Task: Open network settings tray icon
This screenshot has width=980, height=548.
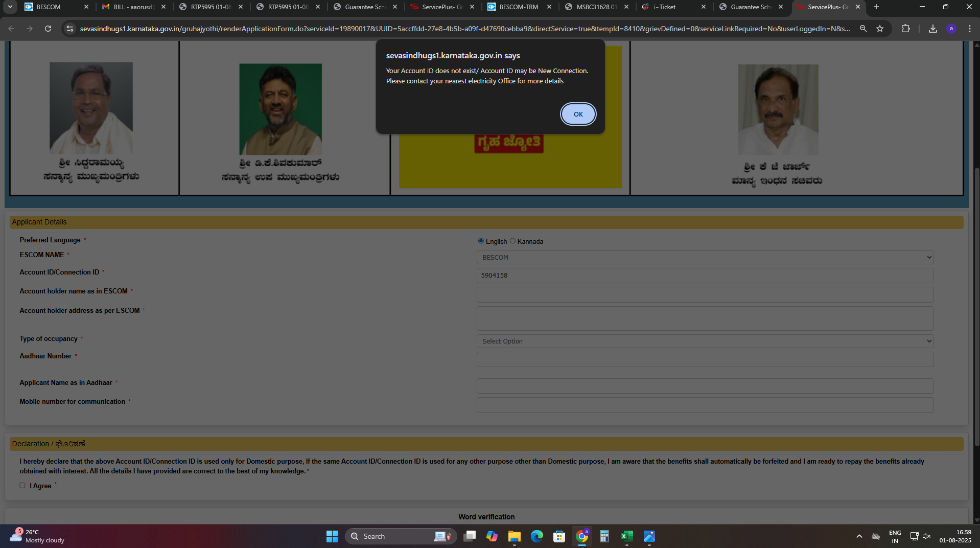Action: point(914,536)
